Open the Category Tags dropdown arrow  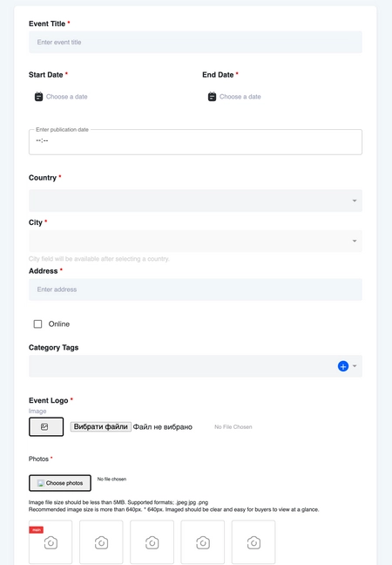[355, 366]
